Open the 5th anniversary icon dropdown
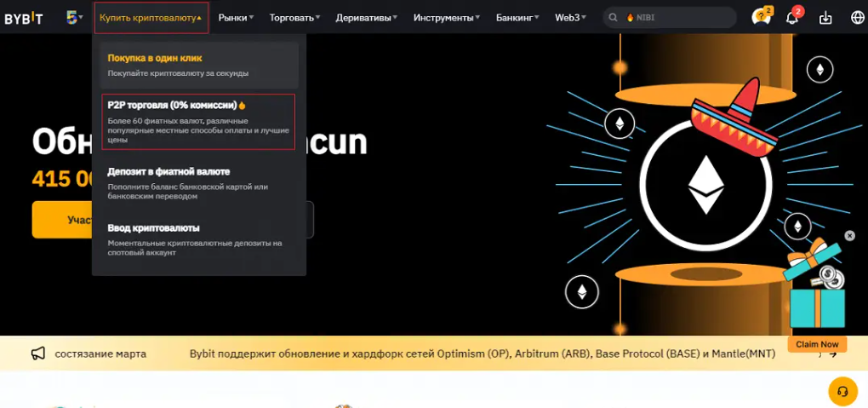Image resolution: width=868 pixels, height=408 pixels. (74, 18)
